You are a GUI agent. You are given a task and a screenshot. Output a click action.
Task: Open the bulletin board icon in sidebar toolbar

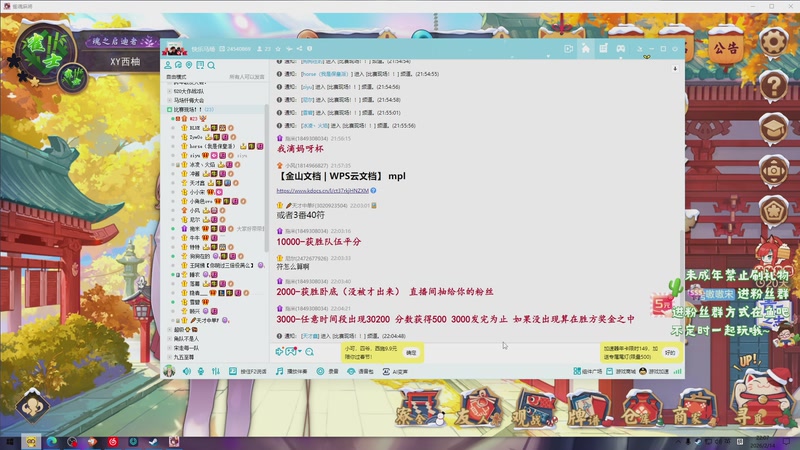[200, 65]
